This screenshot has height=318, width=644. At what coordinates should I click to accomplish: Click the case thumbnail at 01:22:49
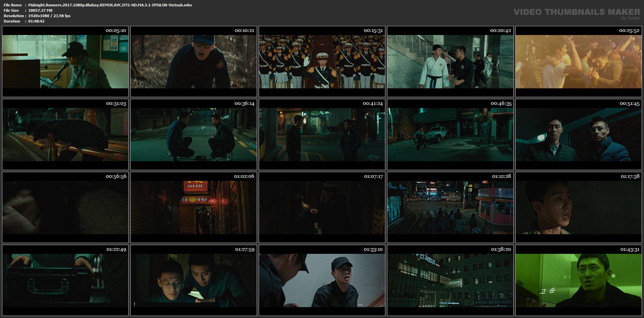coord(65,280)
